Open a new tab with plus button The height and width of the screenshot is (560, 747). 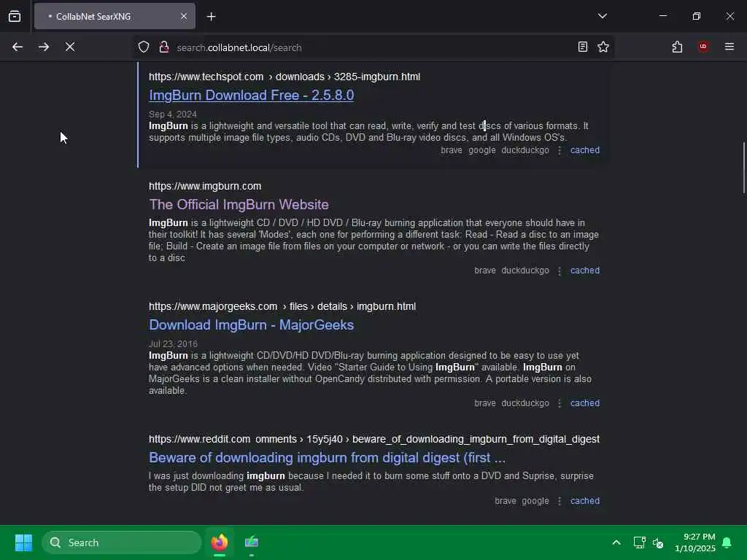coord(211,17)
